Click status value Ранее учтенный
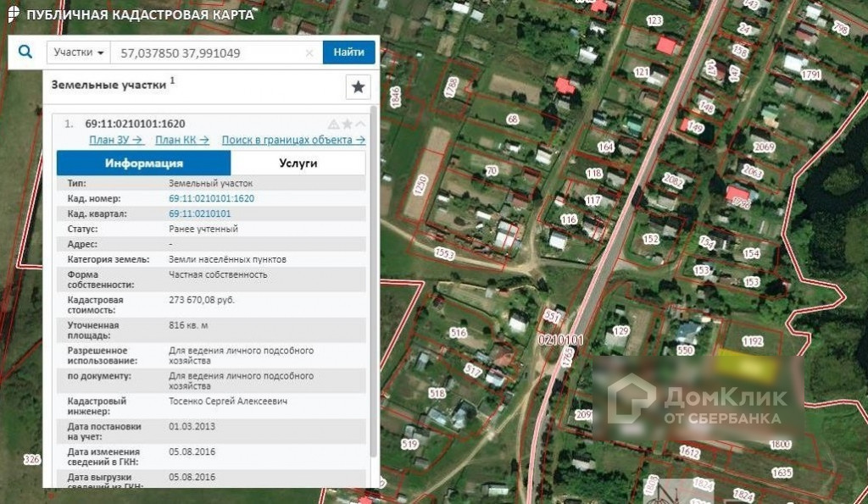 203,229
